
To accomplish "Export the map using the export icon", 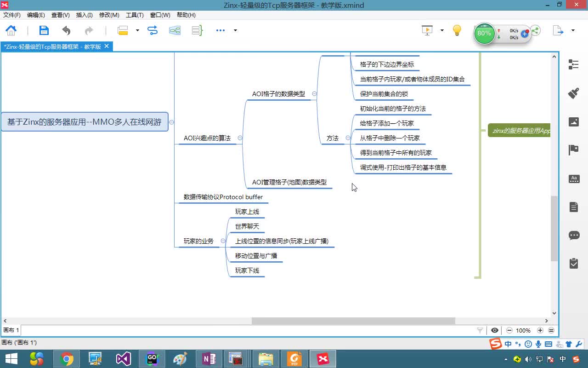I will pos(558,30).
